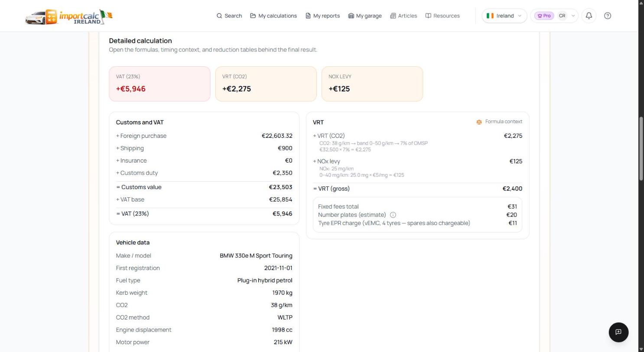
Task: Select the VAT (23%) summary card
Action: 159,84
